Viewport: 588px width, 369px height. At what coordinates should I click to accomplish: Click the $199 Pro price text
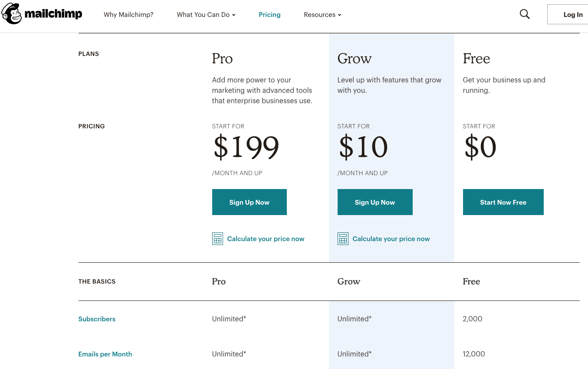(x=246, y=147)
